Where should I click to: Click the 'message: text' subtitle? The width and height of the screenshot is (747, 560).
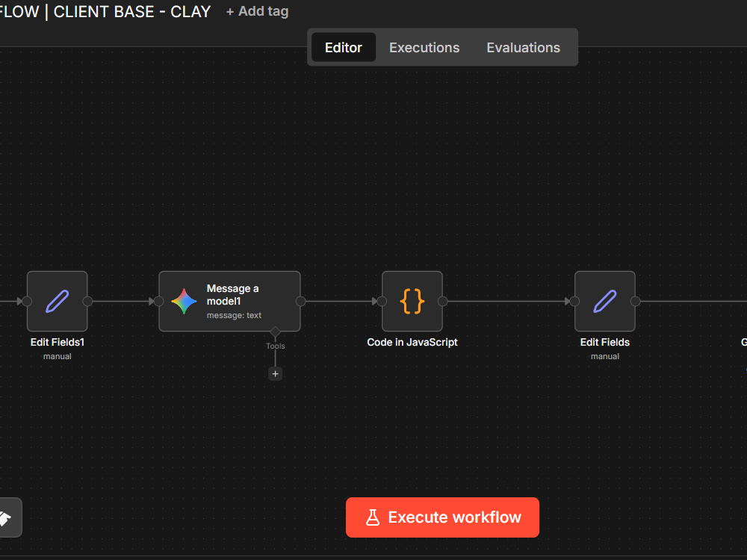coord(234,315)
